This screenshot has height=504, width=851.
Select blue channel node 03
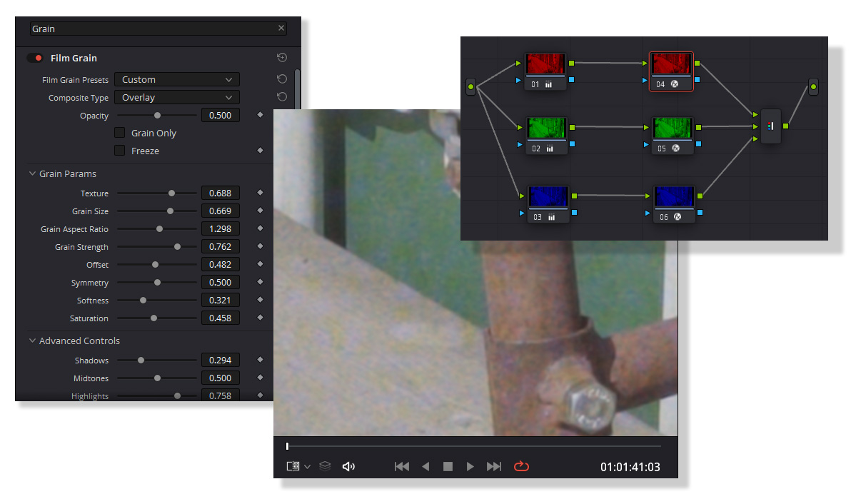coord(548,204)
